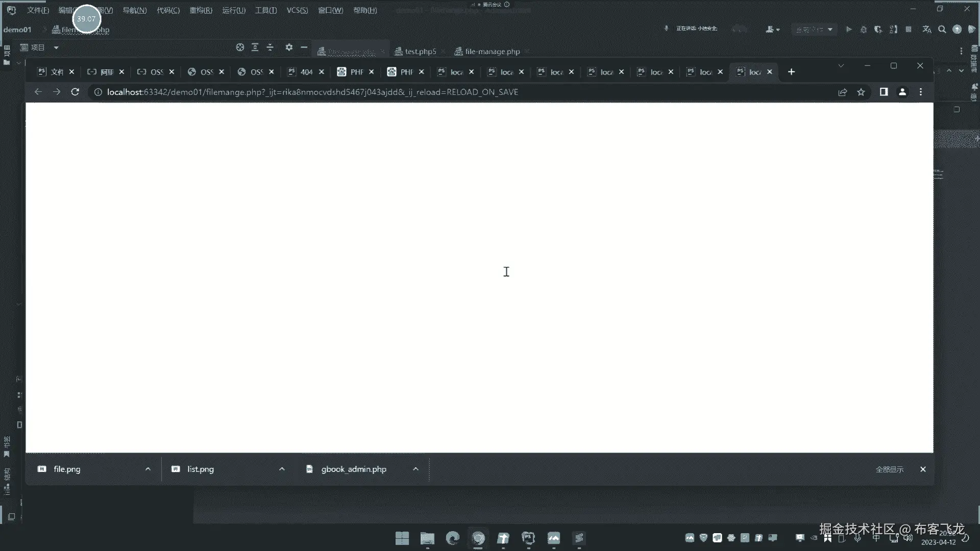This screenshot has width=980, height=551.
Task: Open the Chrome profile icon
Action: tap(902, 92)
